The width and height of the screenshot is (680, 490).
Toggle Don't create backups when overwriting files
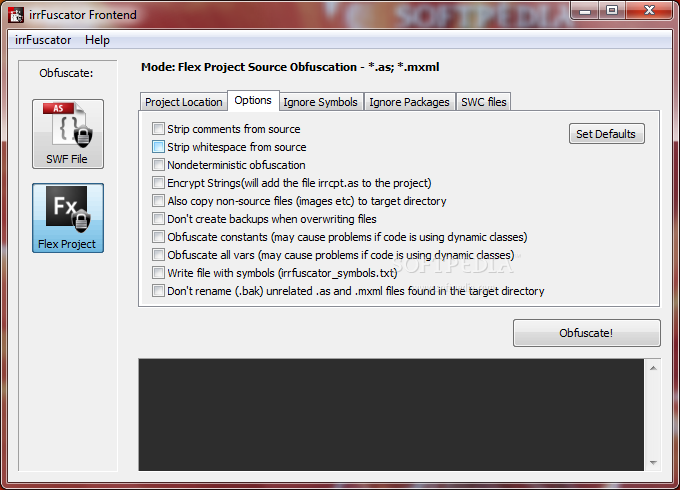click(158, 219)
